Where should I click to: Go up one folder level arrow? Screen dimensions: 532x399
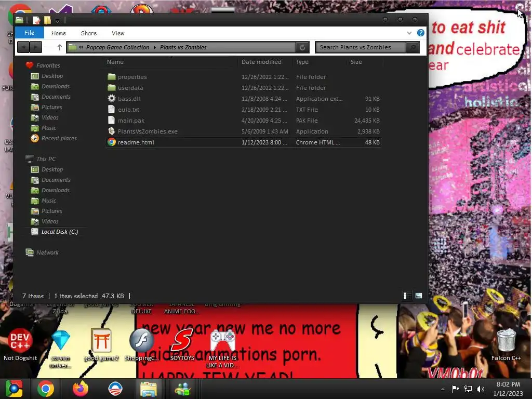pos(59,47)
